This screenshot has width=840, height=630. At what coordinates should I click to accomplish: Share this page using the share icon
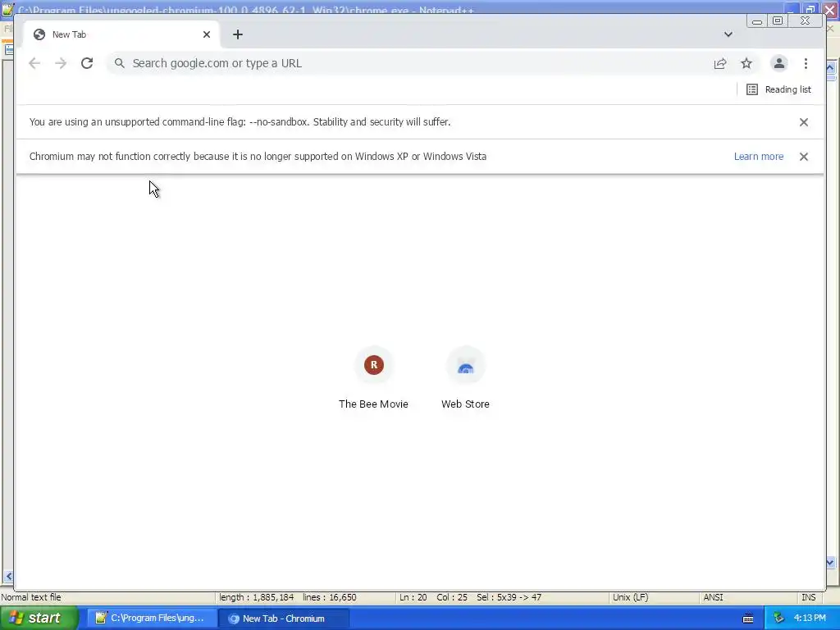pyautogui.click(x=720, y=63)
